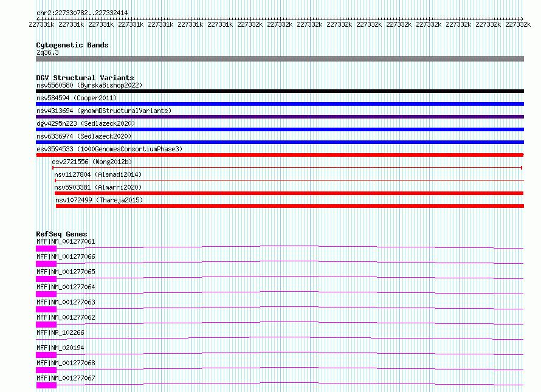This screenshot has height=392, width=541.
Task: Click the magenta exon block of MFF|NM_001277067
Action: coord(46,385)
